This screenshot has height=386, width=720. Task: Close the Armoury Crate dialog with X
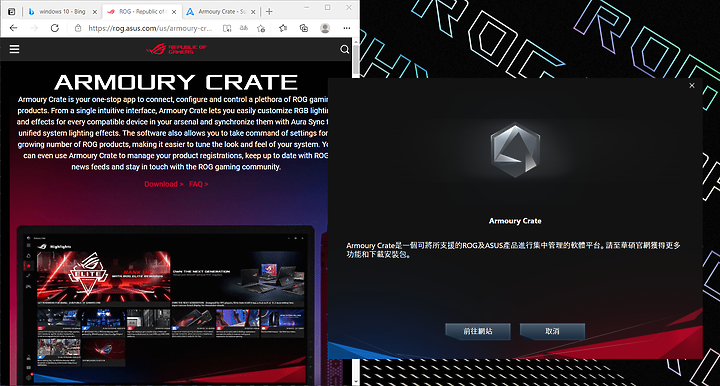click(692, 85)
